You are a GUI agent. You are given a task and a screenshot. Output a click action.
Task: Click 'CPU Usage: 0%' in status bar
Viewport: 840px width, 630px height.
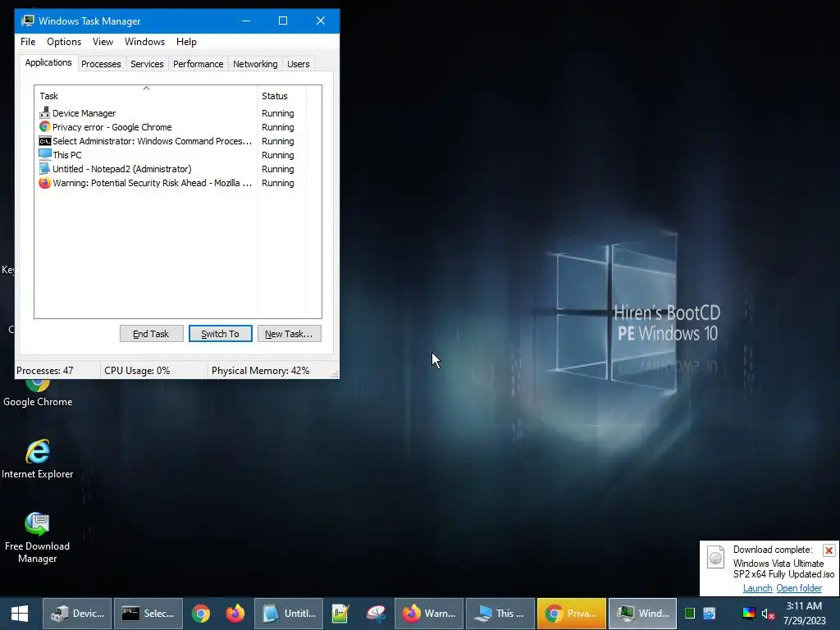click(137, 371)
